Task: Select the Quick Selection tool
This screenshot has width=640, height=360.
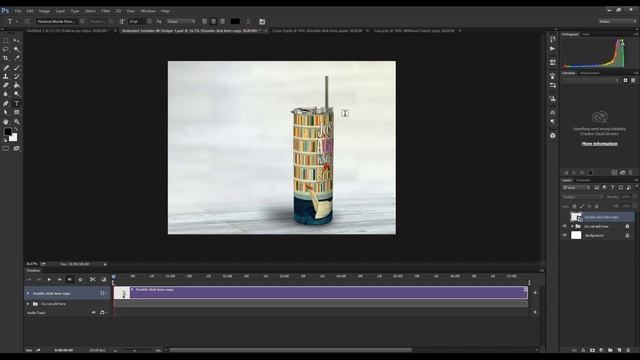Action: pyautogui.click(x=16, y=49)
